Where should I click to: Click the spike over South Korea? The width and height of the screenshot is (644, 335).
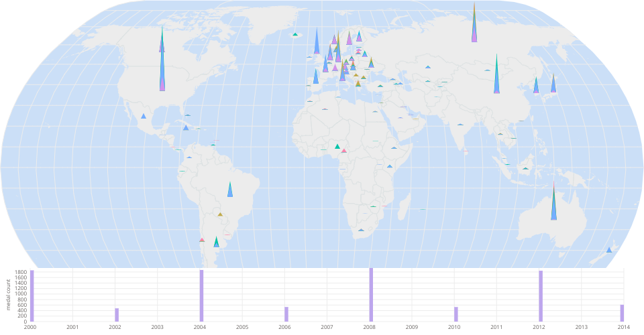536,87
